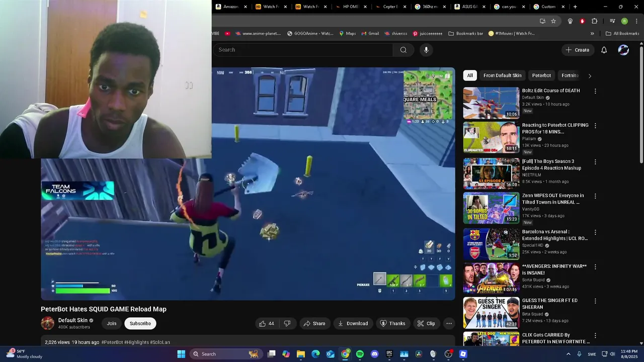Open the All Bookmarks folder
Viewport: 644px width, 362px height.
[x=622, y=34]
